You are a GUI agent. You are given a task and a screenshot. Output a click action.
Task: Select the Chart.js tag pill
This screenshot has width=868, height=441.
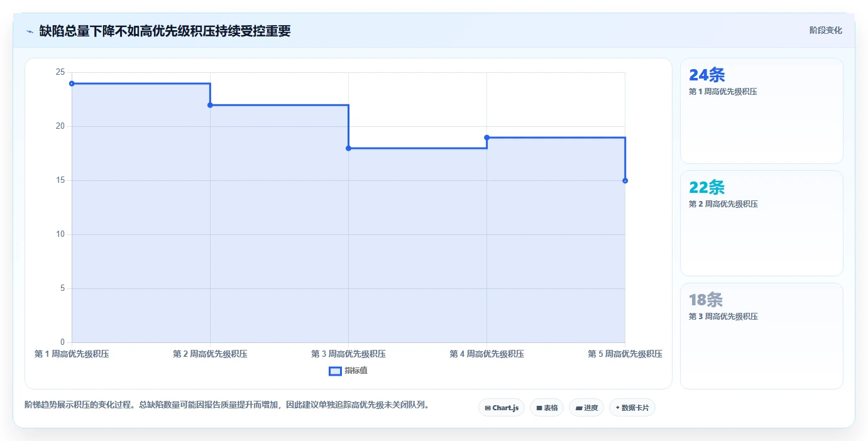[501, 408]
